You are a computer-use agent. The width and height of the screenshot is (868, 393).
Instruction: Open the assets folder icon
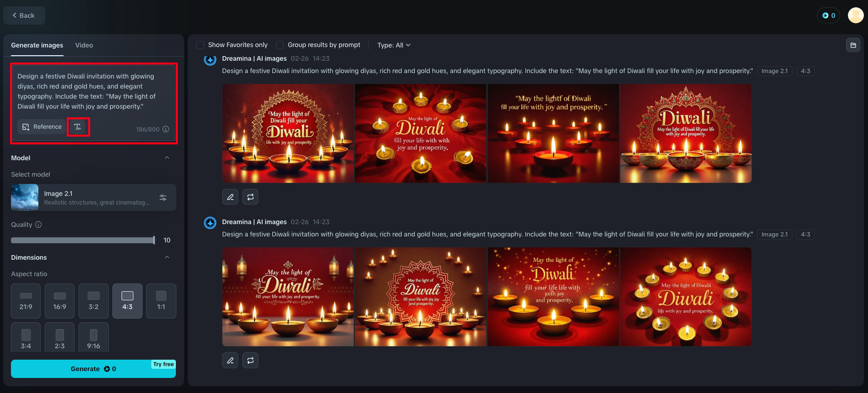[853, 45]
